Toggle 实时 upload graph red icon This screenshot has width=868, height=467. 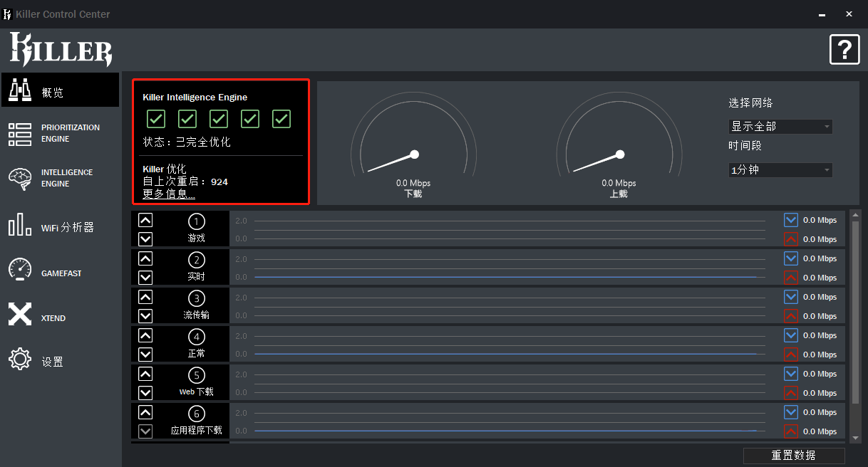(x=791, y=278)
